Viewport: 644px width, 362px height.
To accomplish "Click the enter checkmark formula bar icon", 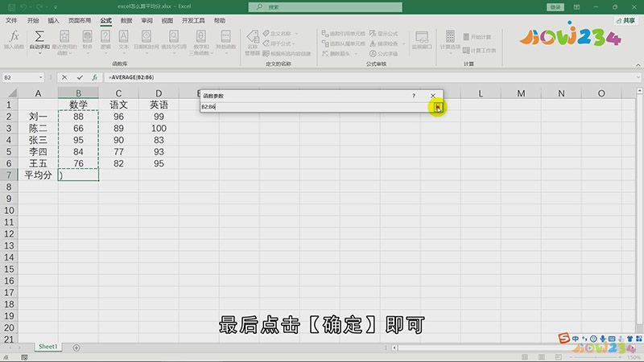I will 80,77.
